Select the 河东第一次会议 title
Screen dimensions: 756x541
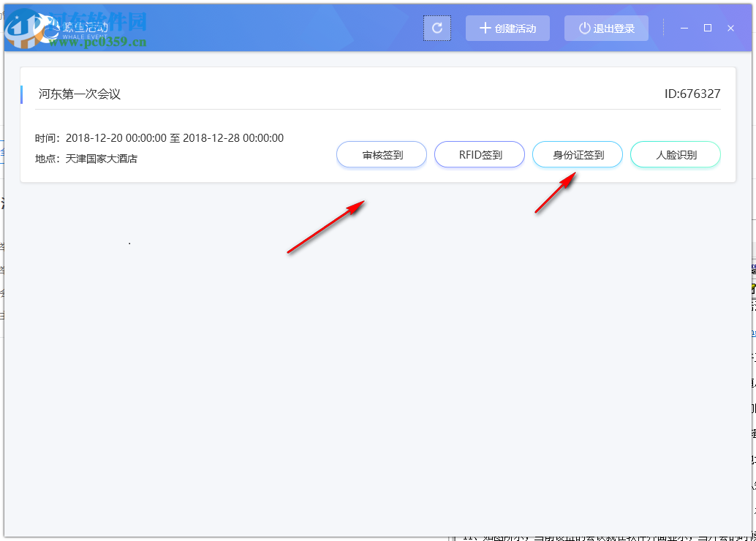pyautogui.click(x=80, y=94)
